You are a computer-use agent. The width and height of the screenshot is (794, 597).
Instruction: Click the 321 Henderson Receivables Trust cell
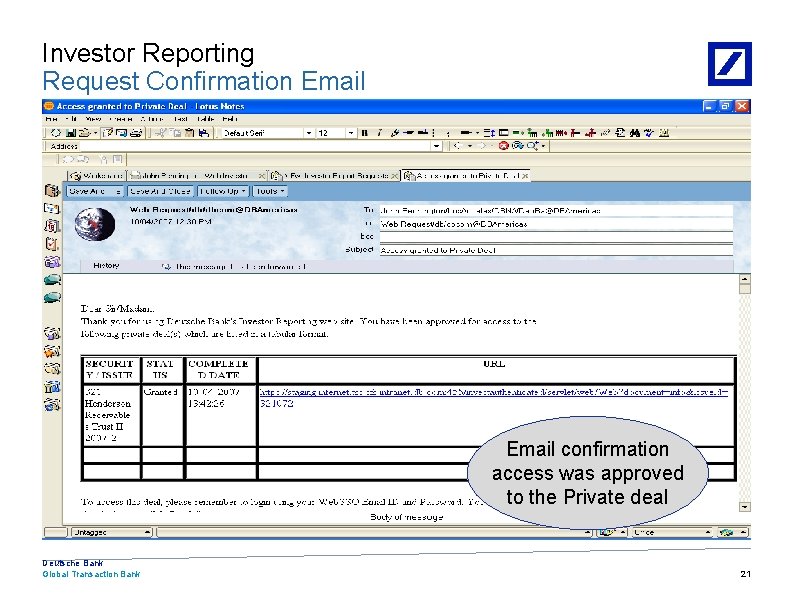click(x=110, y=415)
